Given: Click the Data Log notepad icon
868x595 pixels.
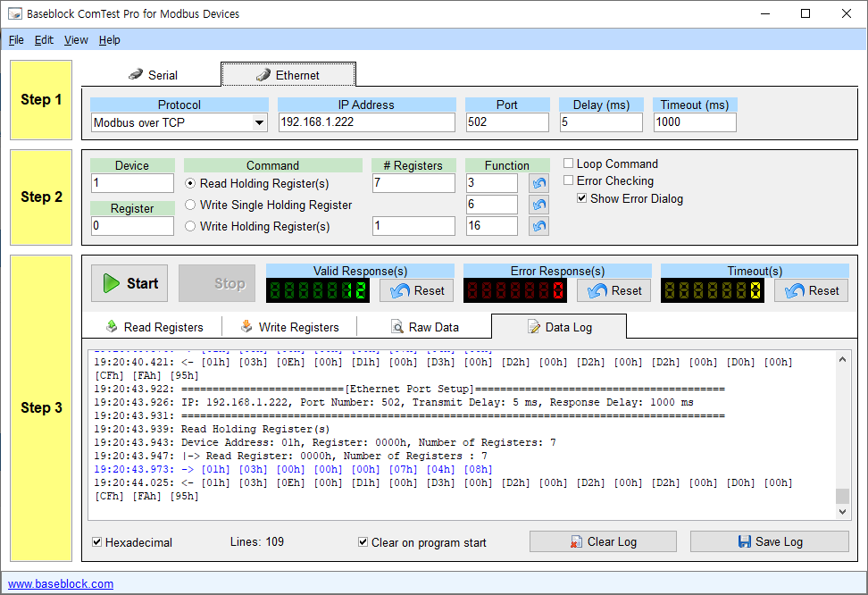Looking at the screenshot, I should pos(534,327).
